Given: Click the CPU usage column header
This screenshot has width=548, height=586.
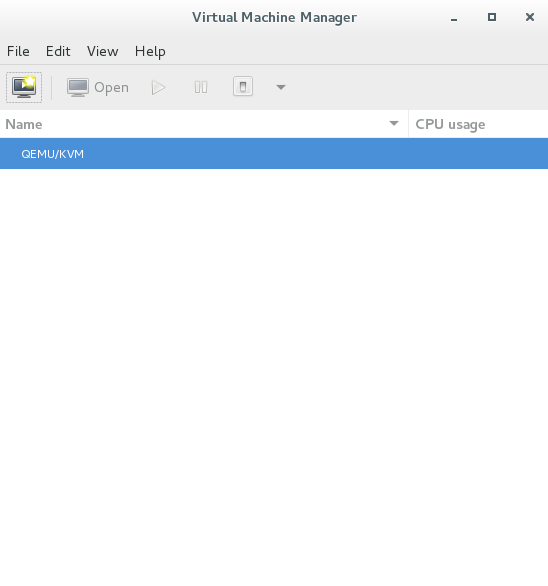Looking at the screenshot, I should [x=478, y=124].
